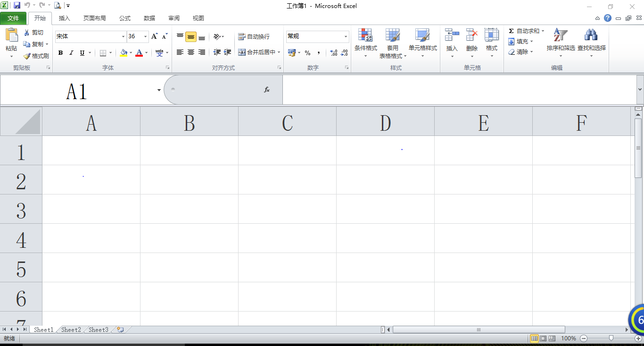Open the Name Box dropdown arrow

tap(159, 90)
